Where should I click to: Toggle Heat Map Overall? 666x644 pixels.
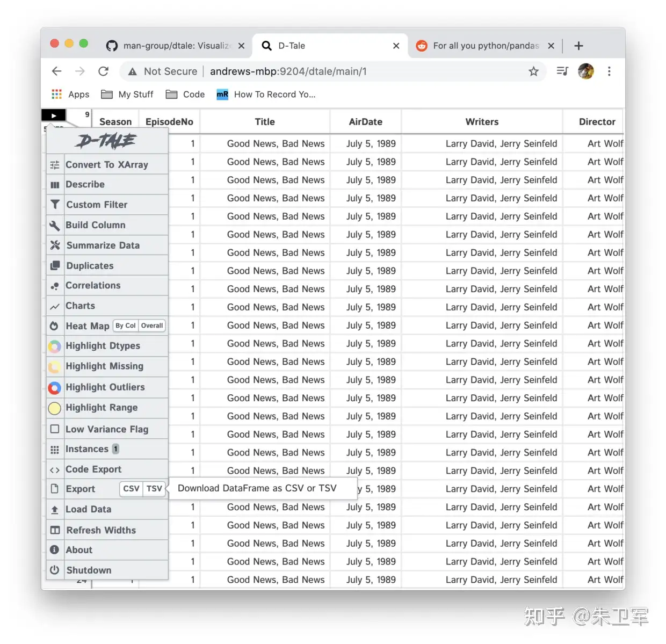pos(152,325)
